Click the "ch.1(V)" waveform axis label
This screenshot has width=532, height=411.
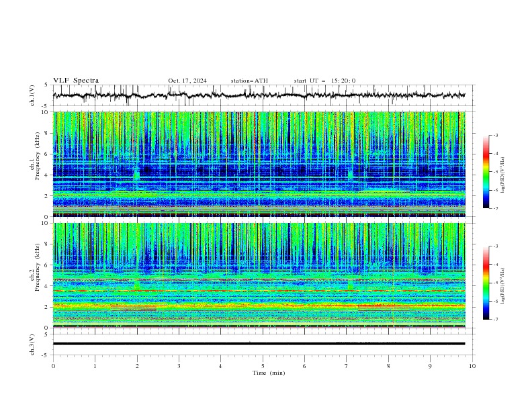32,95
